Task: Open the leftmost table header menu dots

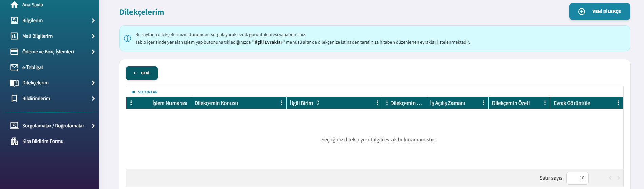Action: [x=131, y=103]
